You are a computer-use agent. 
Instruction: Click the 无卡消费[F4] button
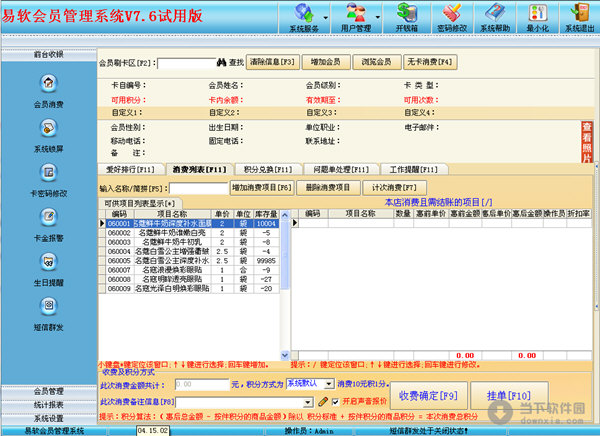[430, 62]
